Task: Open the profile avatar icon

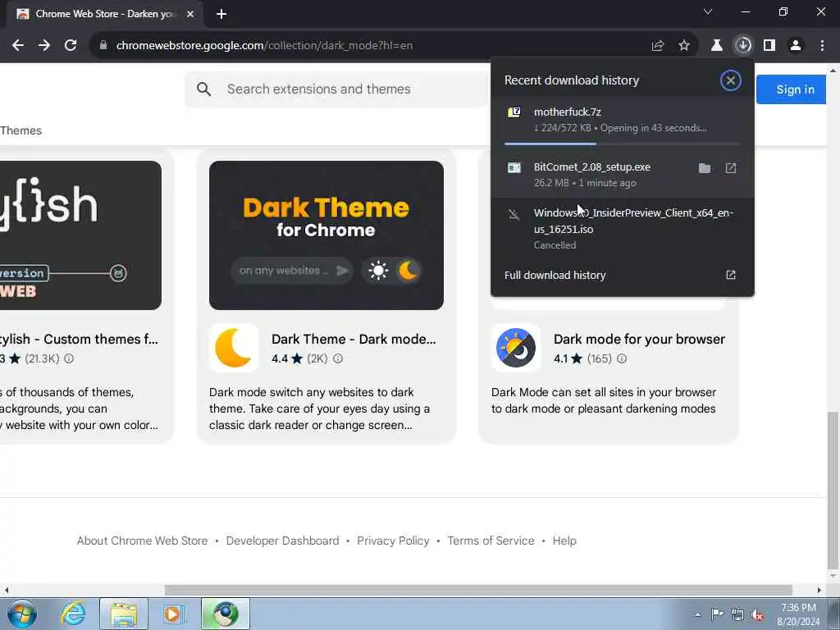Action: pyautogui.click(x=796, y=46)
